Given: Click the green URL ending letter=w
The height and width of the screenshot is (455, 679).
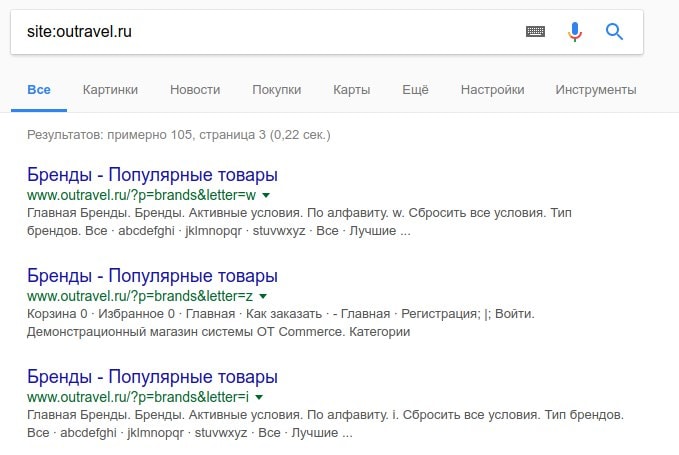Looking at the screenshot, I should click(141, 195).
